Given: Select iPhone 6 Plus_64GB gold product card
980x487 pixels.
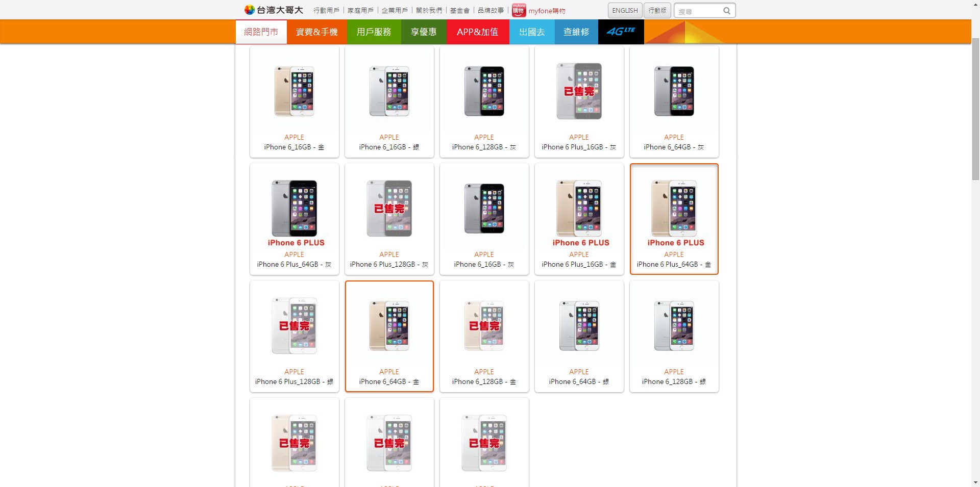Looking at the screenshot, I should (x=674, y=219).
